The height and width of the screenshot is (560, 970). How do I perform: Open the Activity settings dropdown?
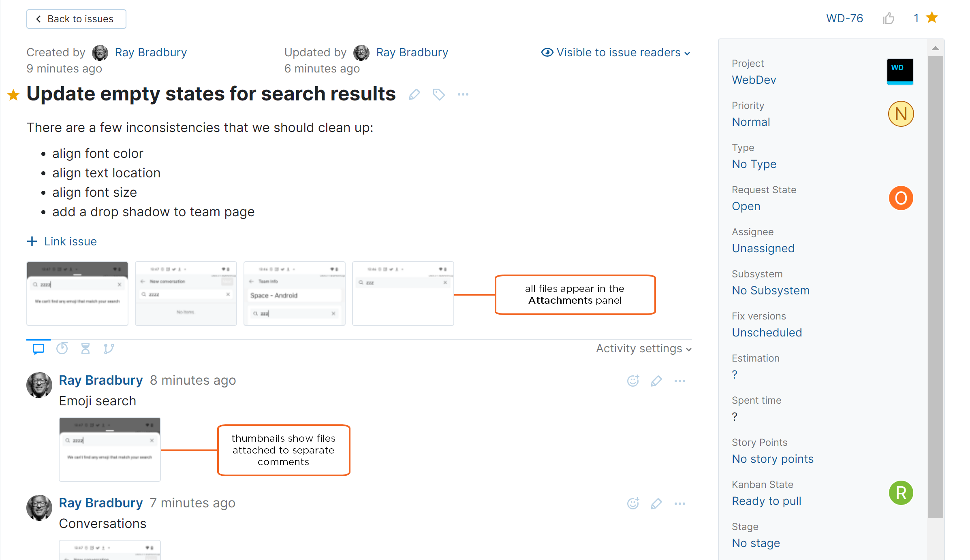click(643, 348)
